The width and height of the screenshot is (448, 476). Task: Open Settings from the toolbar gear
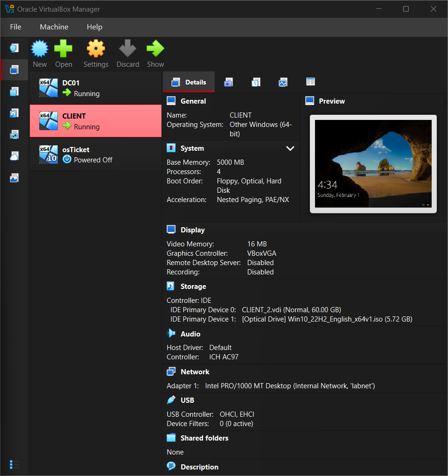(96, 53)
